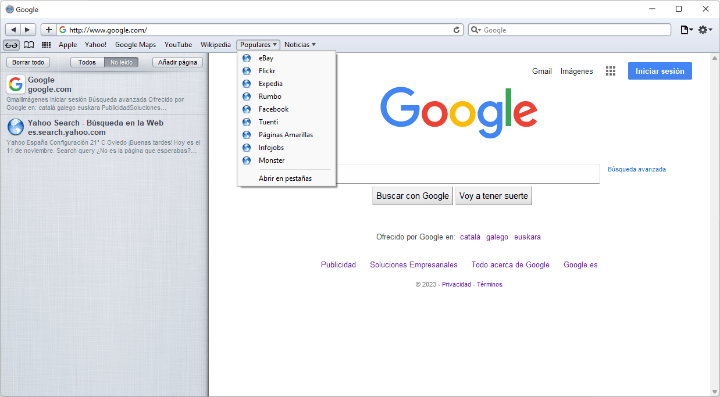
Task: Choose Infojobs from Populares menu
Action: pos(287,148)
